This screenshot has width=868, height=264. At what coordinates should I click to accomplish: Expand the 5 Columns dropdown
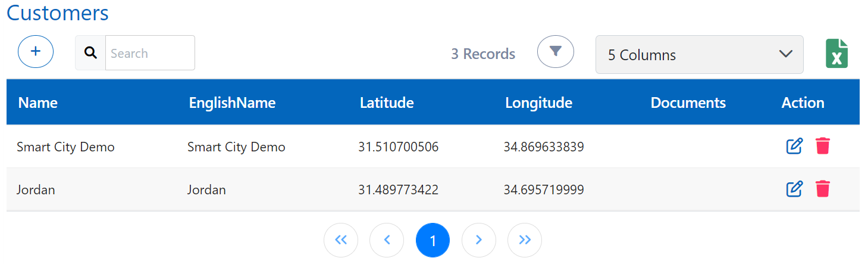(x=699, y=55)
